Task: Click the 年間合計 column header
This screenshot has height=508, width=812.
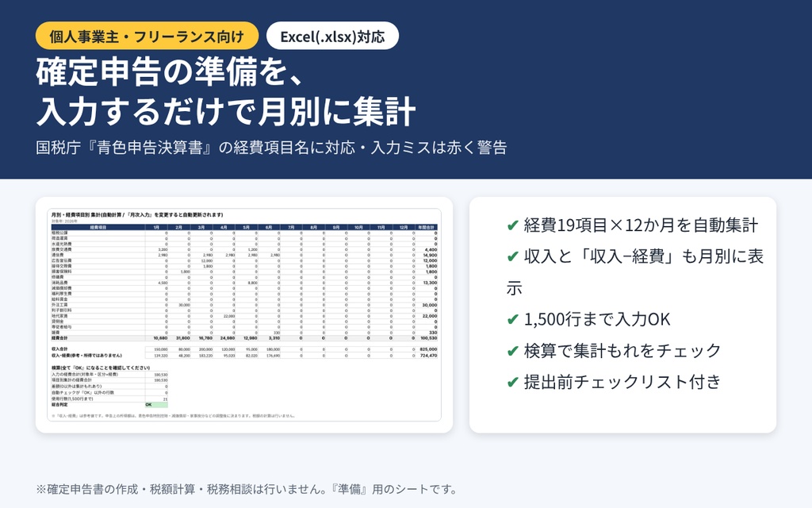Action: tap(426, 227)
